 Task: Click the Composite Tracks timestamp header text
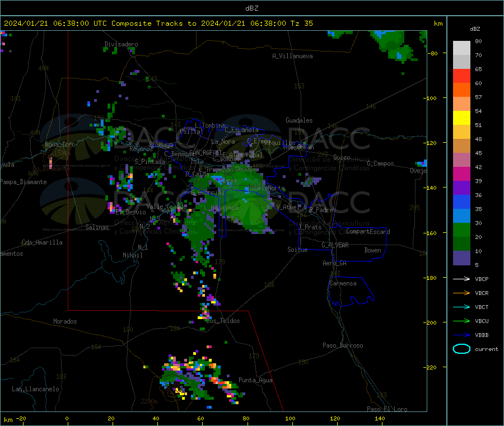click(x=158, y=24)
